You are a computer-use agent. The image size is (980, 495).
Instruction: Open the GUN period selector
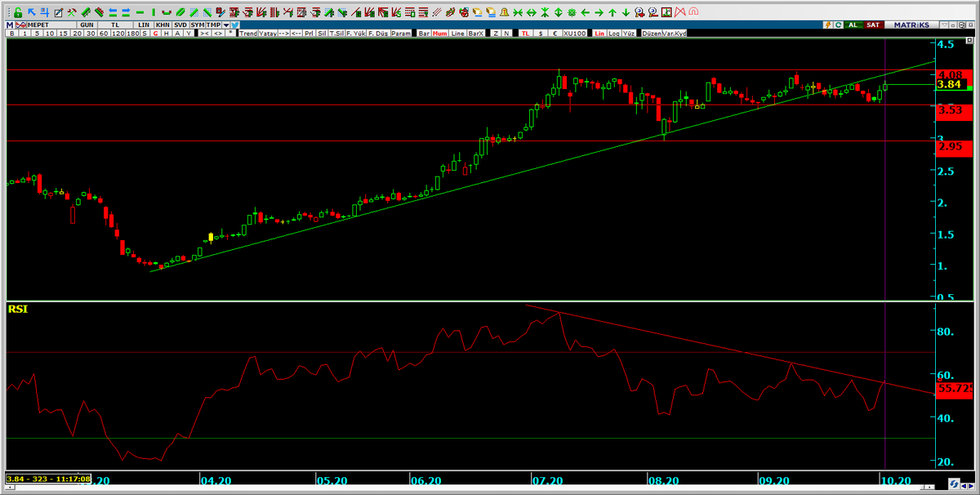coord(87,25)
